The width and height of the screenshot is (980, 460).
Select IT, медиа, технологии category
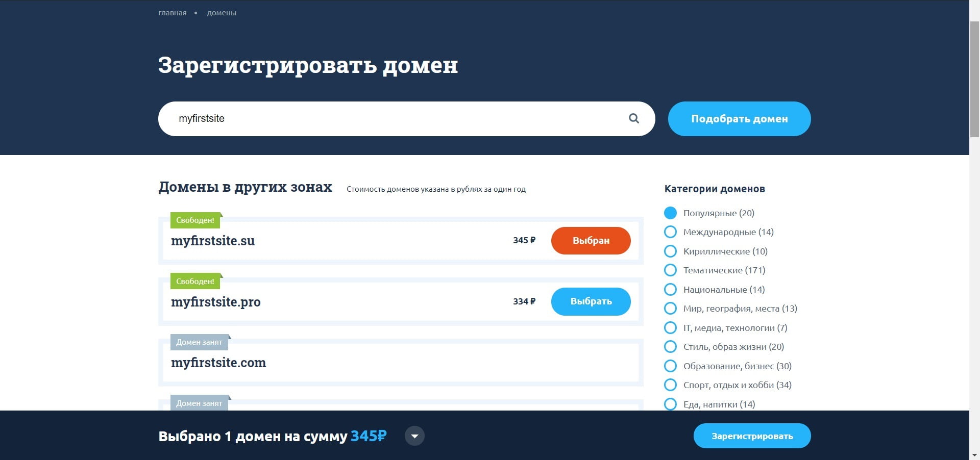pos(670,328)
